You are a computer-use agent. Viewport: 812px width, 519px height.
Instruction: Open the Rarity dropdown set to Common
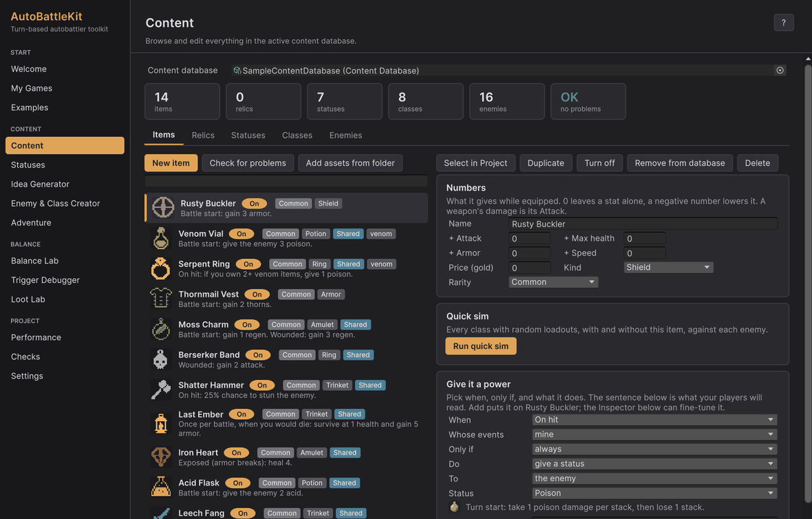[x=553, y=282]
